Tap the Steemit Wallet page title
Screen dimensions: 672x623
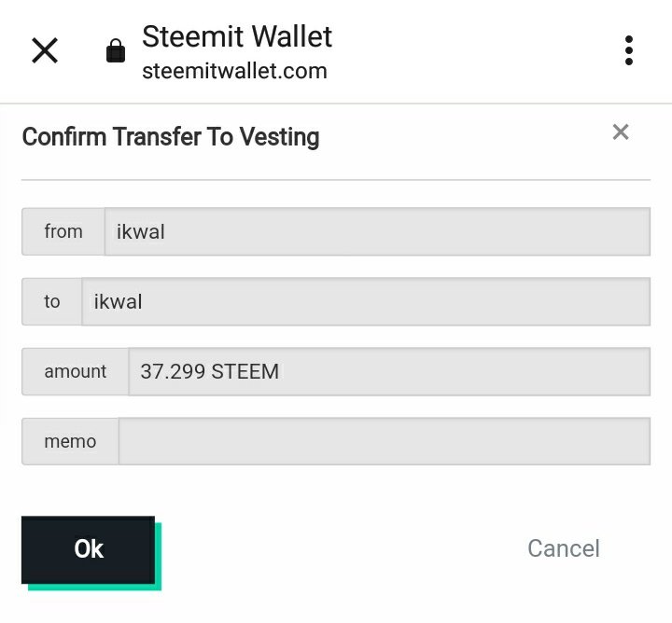click(x=237, y=36)
